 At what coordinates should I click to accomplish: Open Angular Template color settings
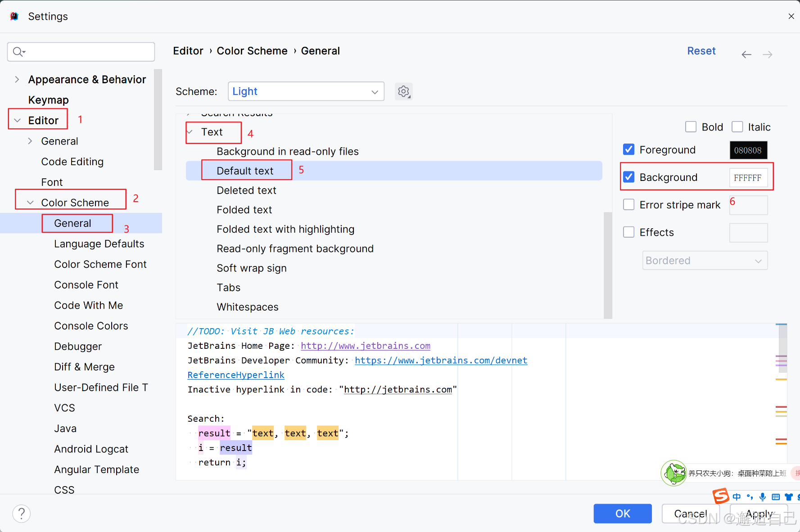96,469
